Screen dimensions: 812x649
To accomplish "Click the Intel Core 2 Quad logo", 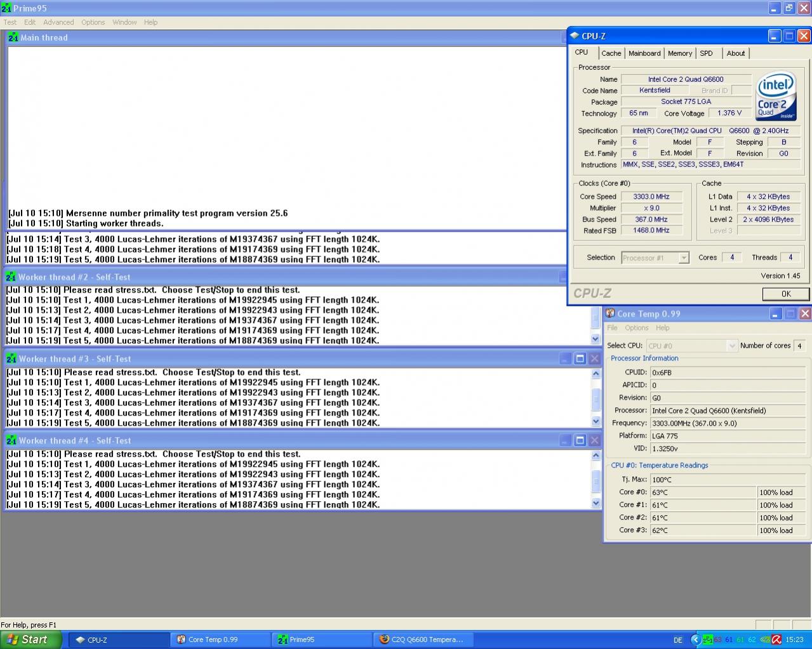I will click(x=776, y=96).
